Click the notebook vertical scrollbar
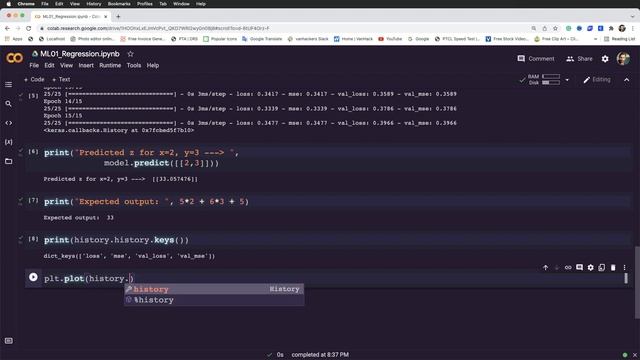The width and height of the screenshot is (640, 360). coord(637,282)
